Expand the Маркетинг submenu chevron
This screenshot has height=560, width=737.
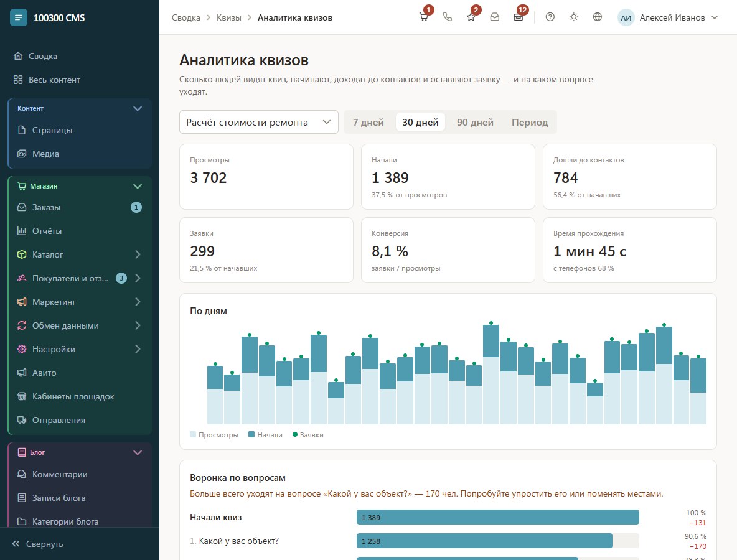click(138, 302)
